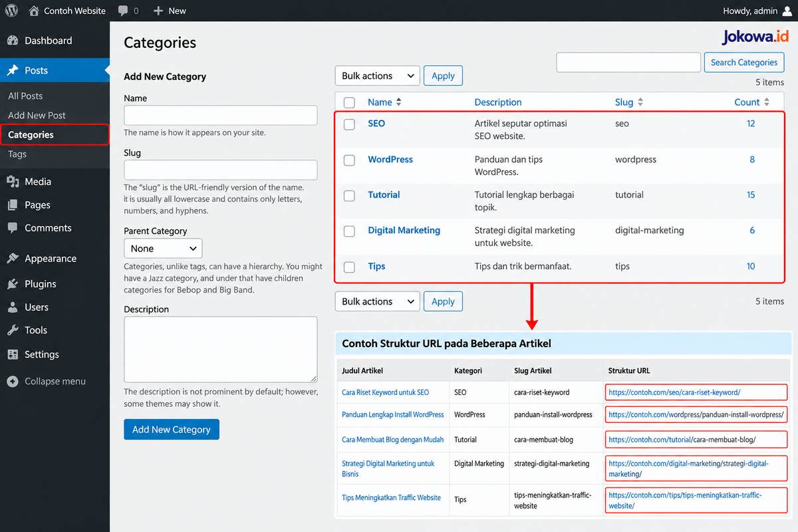
Task: Click the Pages icon in sidebar
Action: (13, 205)
